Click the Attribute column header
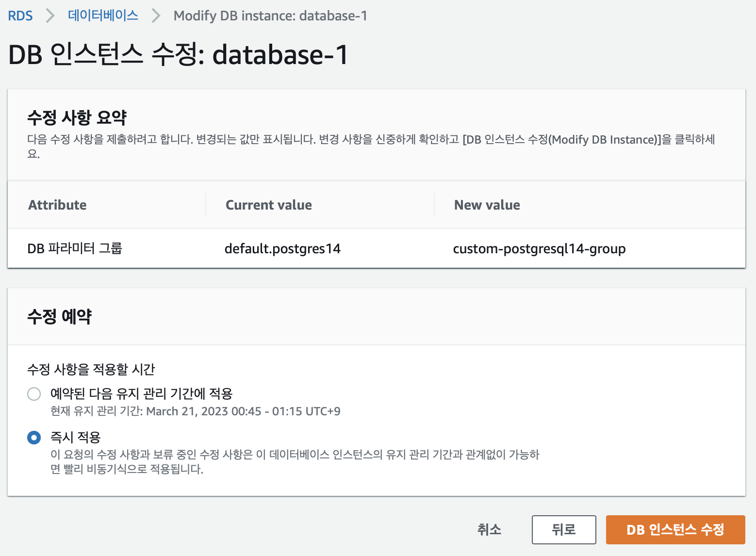Screen dimensions: 756x556 57,205
